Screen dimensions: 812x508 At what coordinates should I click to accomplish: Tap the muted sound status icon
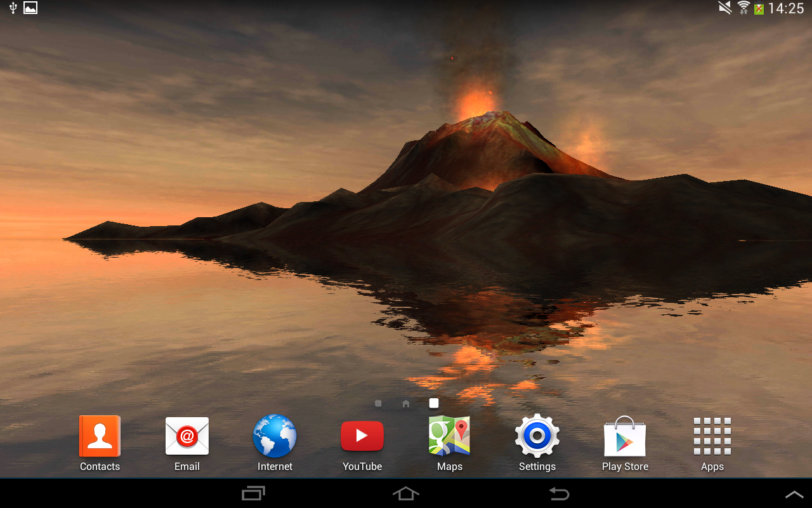click(x=725, y=8)
